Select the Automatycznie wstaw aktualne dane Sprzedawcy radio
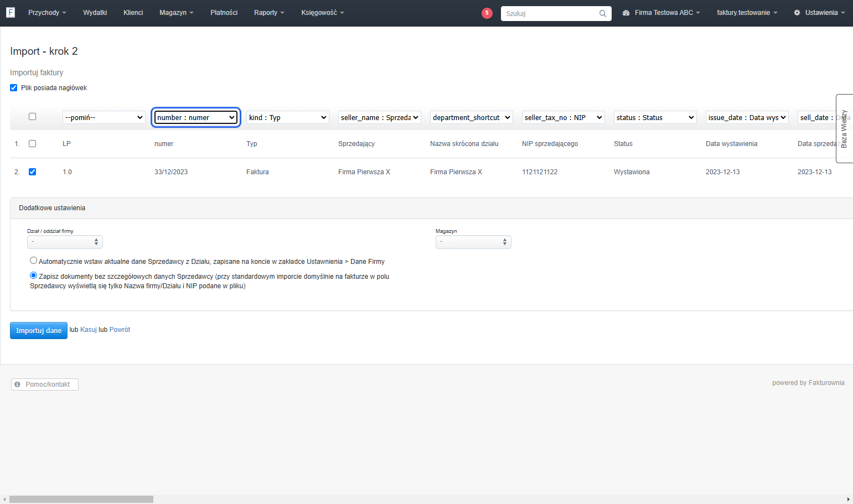Screen dimensions: 853x504 click(34, 261)
